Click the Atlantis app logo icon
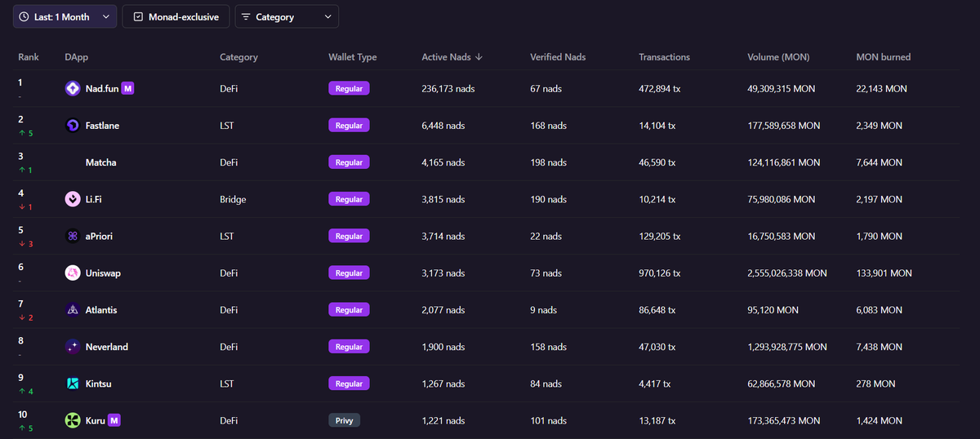 [73, 310]
